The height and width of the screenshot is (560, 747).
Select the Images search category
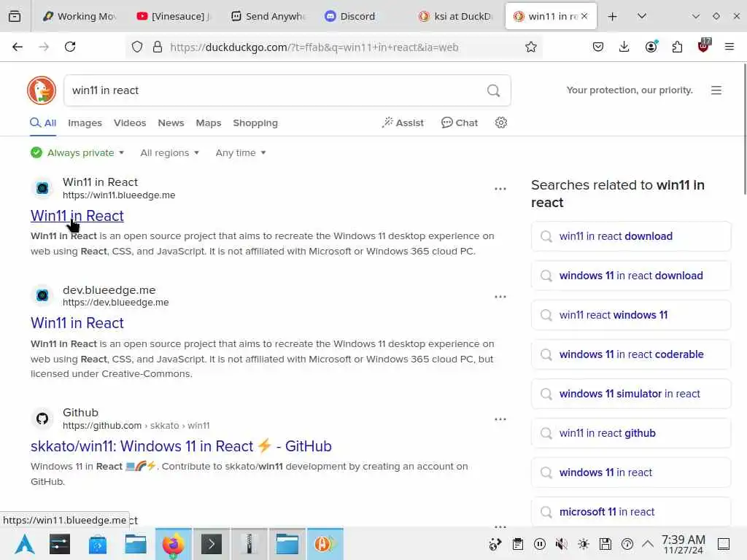85,122
